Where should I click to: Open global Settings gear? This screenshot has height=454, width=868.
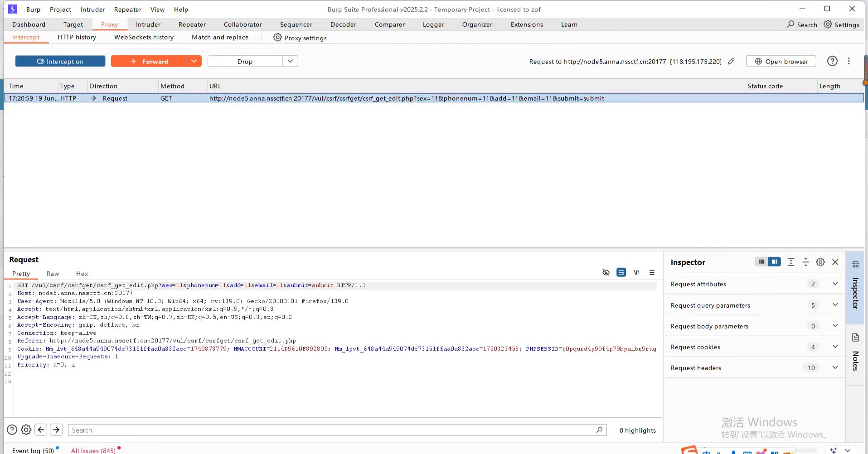(828, 24)
